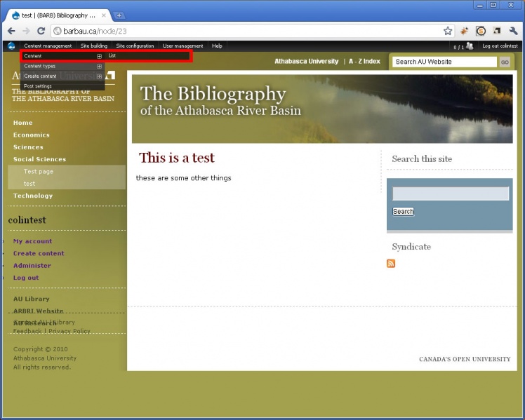Expand the Content submenu arrow
Viewport: 525px width, 420px height.
point(99,56)
